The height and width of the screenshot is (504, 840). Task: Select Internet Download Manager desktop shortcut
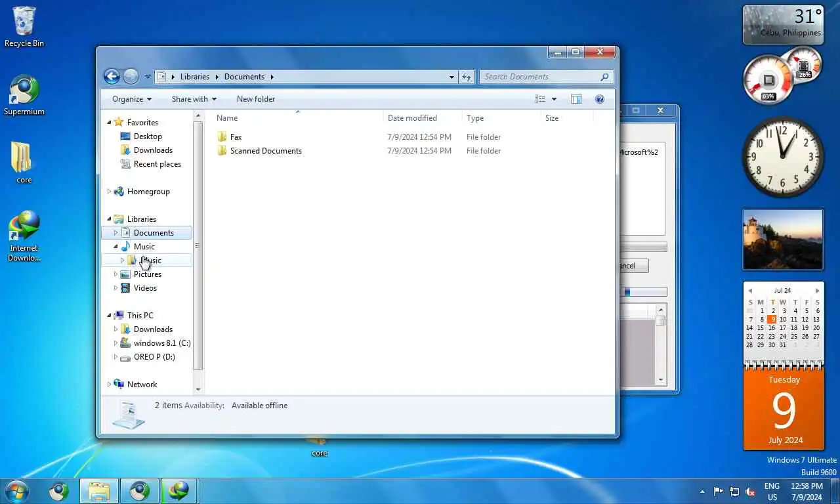point(24,236)
